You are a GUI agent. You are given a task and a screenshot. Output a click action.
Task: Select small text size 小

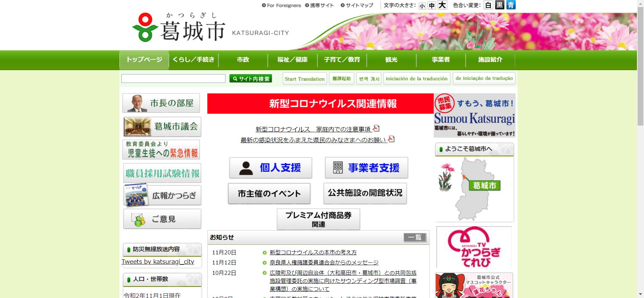422,6
